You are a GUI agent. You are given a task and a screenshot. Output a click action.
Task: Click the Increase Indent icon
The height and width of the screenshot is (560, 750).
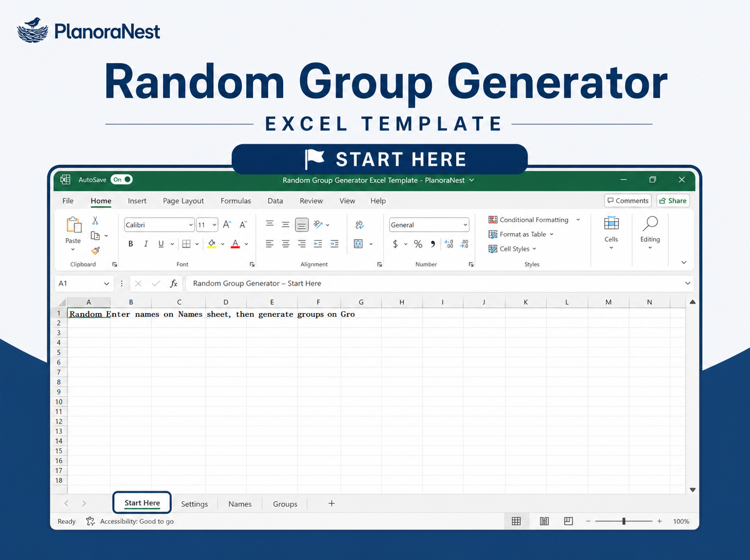coord(334,244)
